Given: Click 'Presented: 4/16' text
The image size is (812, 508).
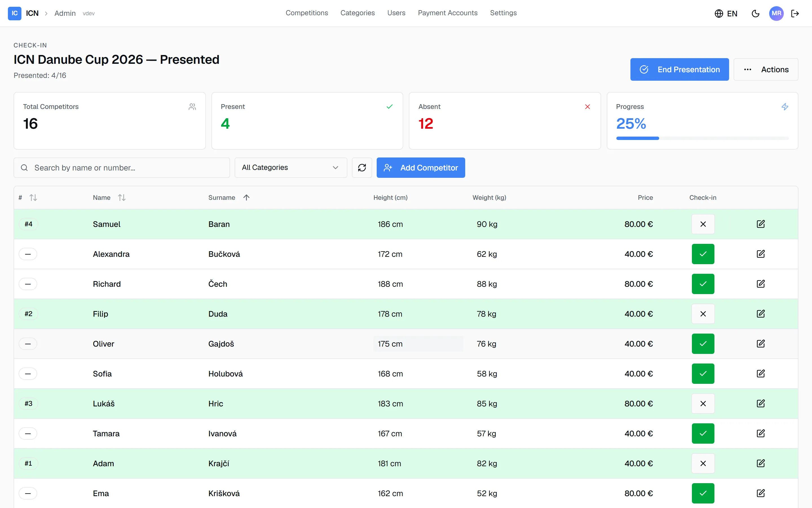Looking at the screenshot, I should 40,76.
